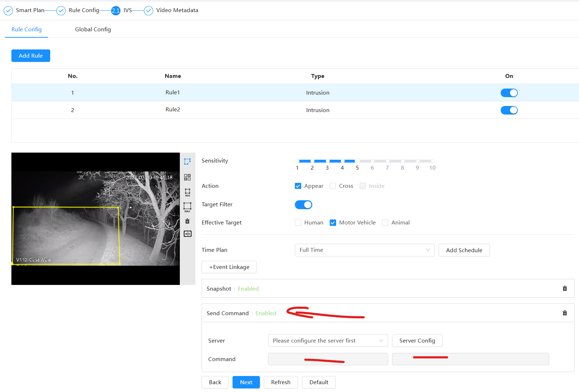Enable the Cross action checkbox
The height and width of the screenshot is (392, 579).
[x=333, y=186]
